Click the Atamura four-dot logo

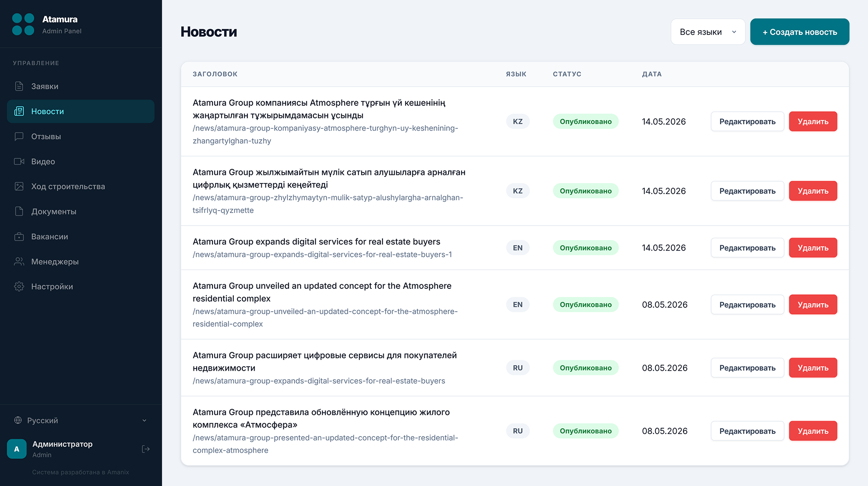pyautogui.click(x=23, y=24)
